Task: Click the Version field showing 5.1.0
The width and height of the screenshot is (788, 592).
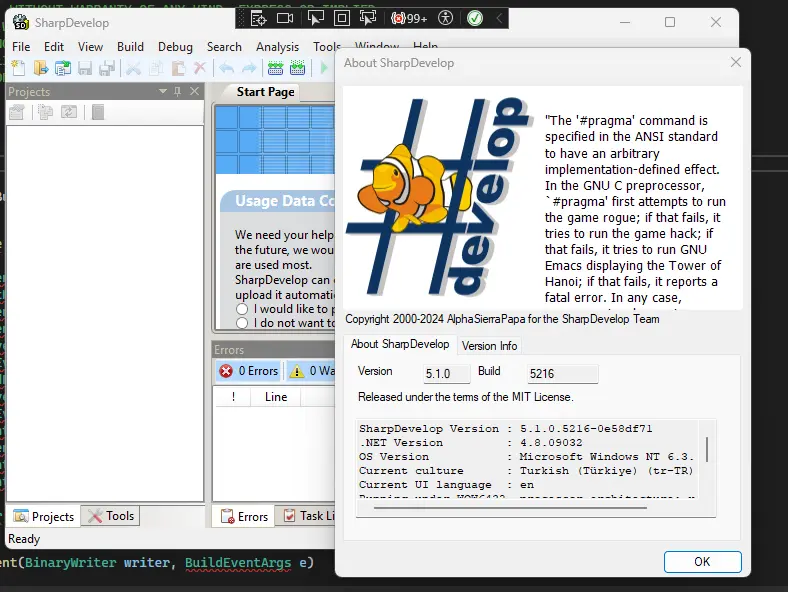Action: tap(446, 373)
